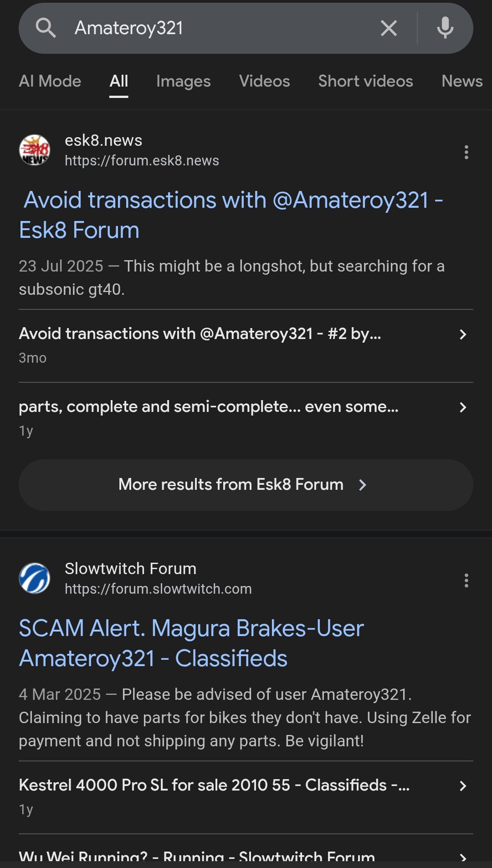The height and width of the screenshot is (868, 492).
Task: Switch to the Images tab
Action: 183,81
